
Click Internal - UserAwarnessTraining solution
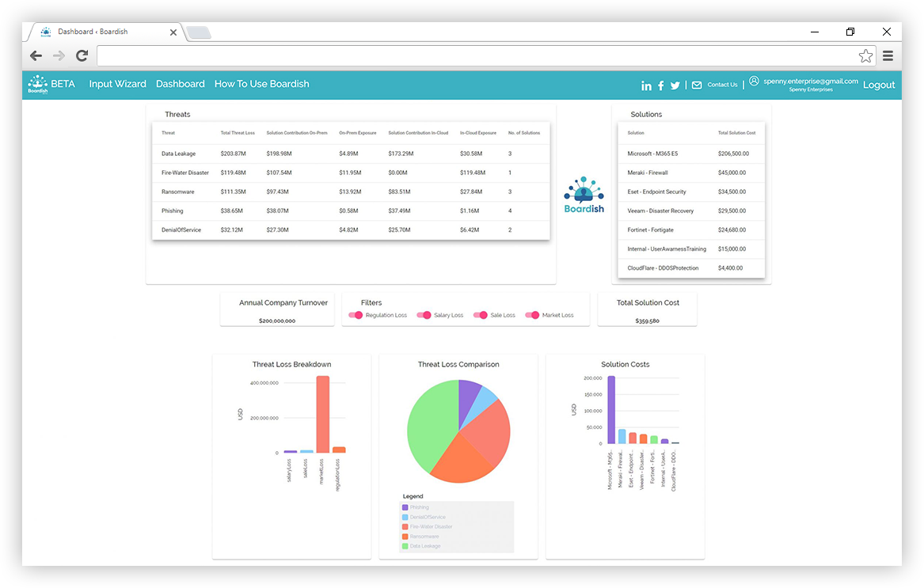pos(667,249)
